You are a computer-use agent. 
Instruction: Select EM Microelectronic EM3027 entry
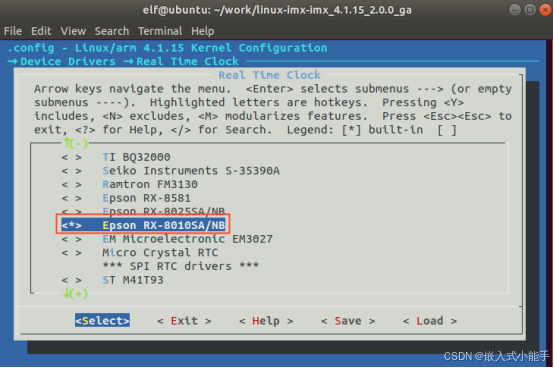[188, 239]
